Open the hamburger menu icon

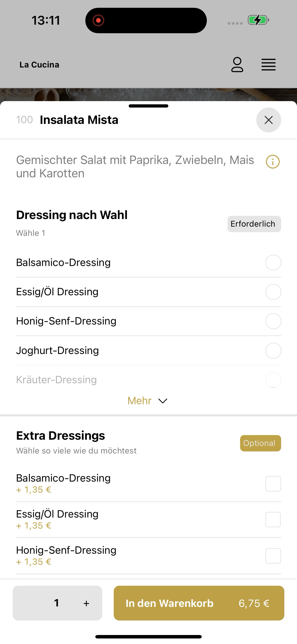pos(268,65)
